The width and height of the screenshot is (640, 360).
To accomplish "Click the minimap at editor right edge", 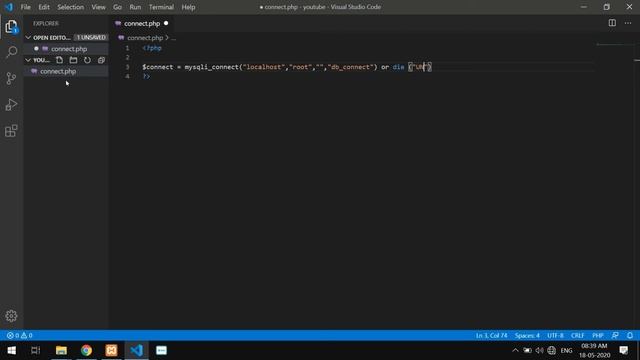I will (615, 44).
